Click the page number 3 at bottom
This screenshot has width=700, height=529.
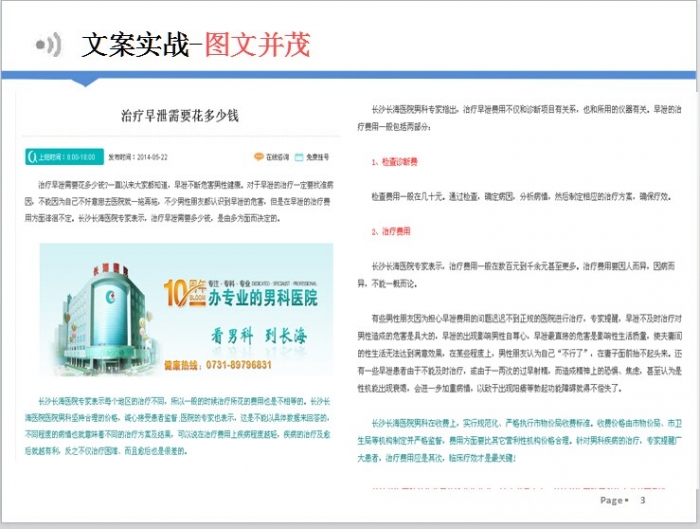643,499
